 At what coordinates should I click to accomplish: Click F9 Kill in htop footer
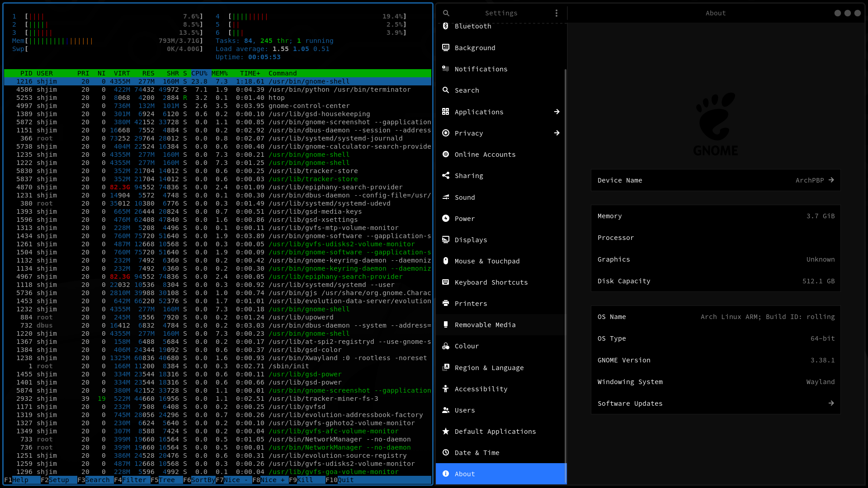pos(307,480)
